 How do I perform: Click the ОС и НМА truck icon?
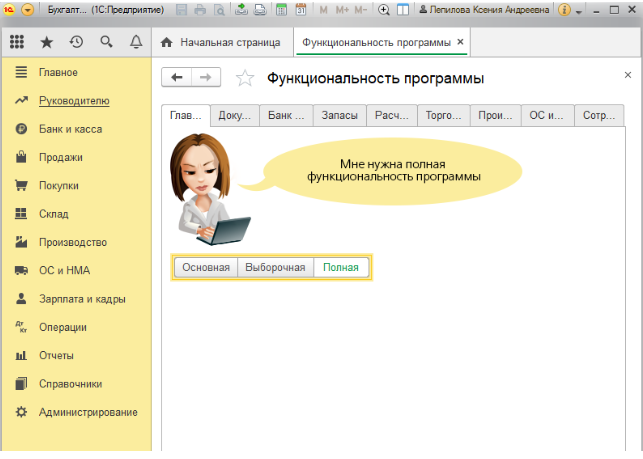21,270
